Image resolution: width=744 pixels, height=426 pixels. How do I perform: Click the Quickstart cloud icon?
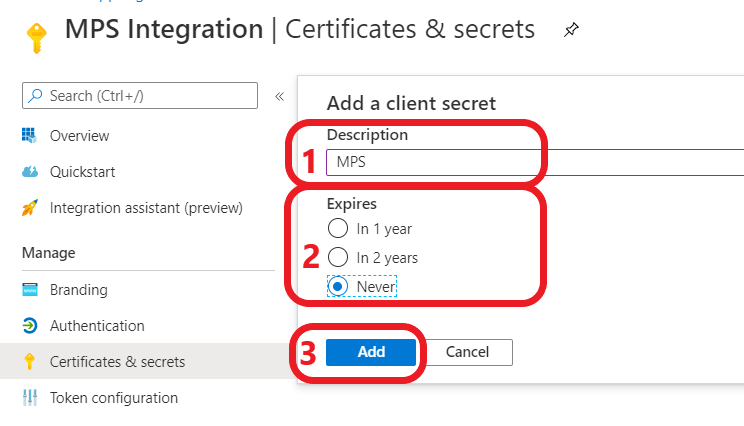(30, 172)
